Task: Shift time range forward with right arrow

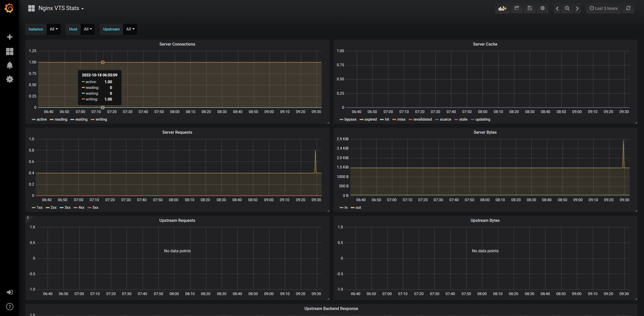Action: (577, 8)
